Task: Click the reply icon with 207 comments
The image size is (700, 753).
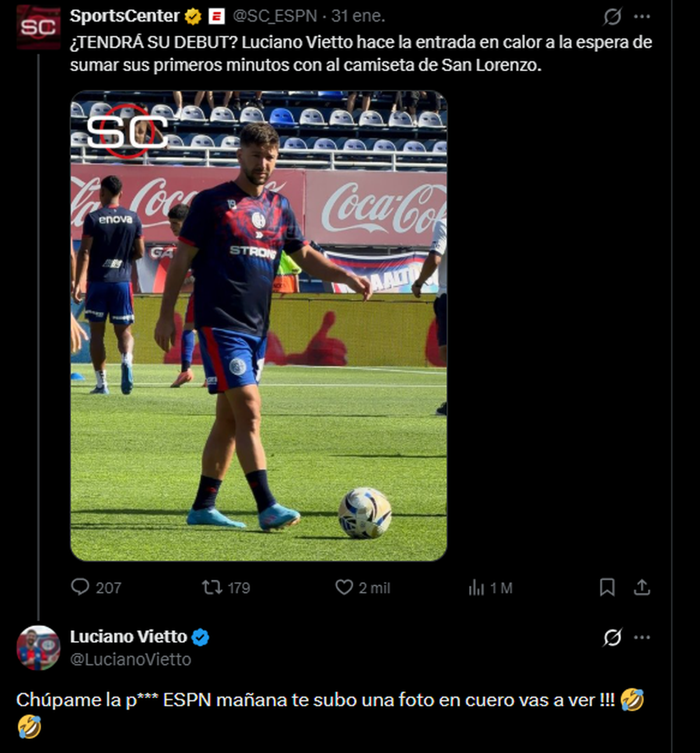Action: [x=80, y=587]
